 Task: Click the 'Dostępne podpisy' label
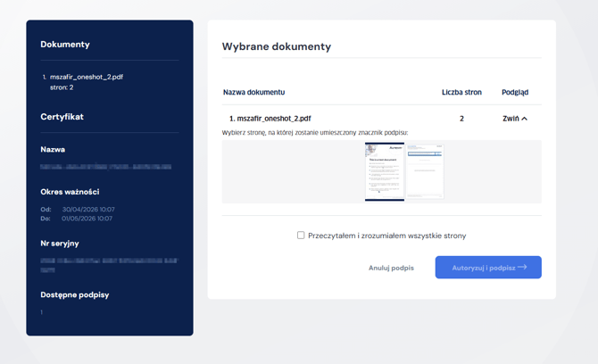pyautogui.click(x=75, y=294)
